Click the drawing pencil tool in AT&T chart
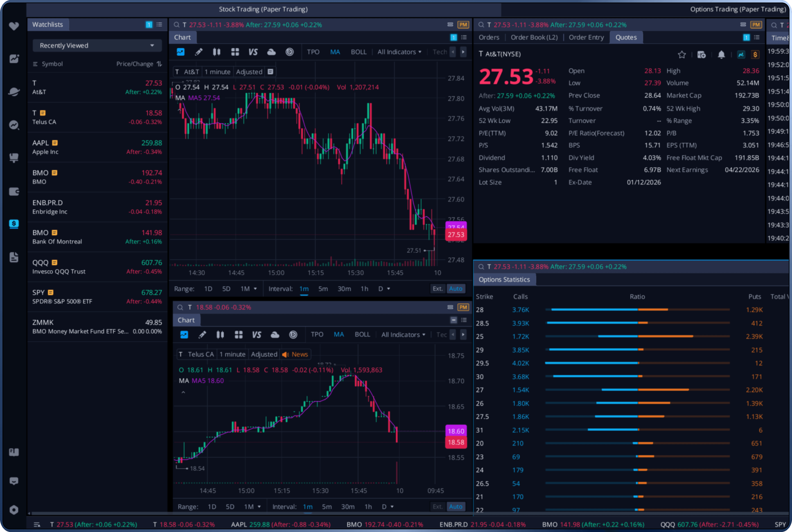Screen dimensions: 792x532 (x=199, y=52)
